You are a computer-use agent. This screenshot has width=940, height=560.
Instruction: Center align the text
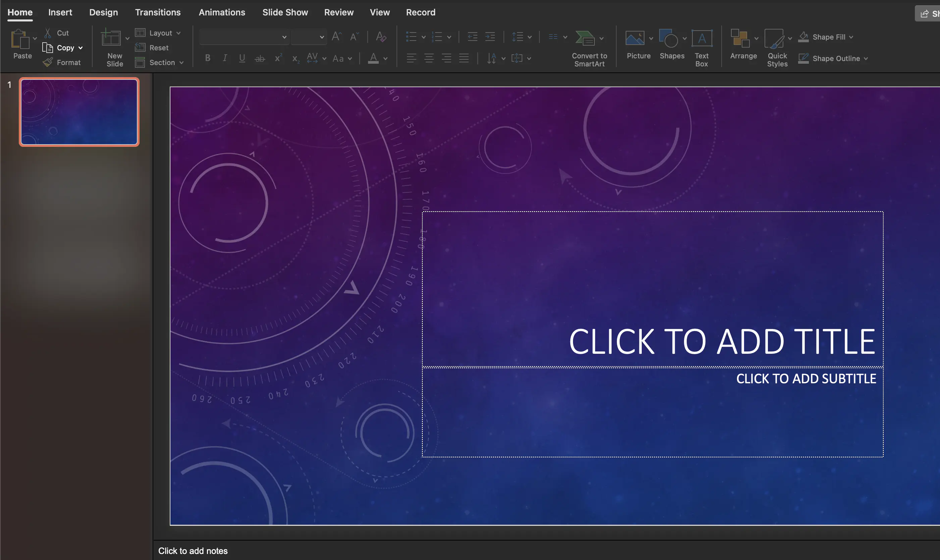point(428,58)
